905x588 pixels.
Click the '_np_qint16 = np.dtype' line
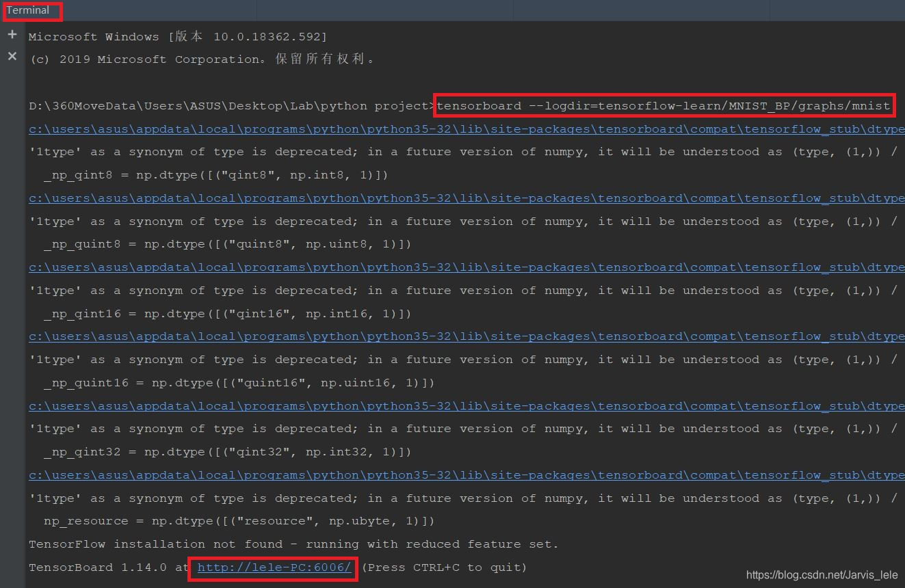click(x=228, y=314)
